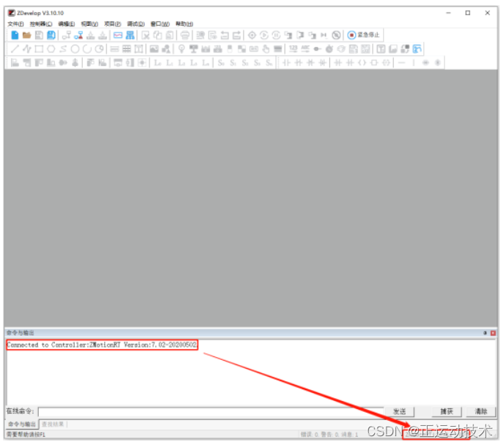The width and height of the screenshot is (504, 445).
Task: Select the hand pointer touch tool
Action: pyautogui.click(x=266, y=49)
